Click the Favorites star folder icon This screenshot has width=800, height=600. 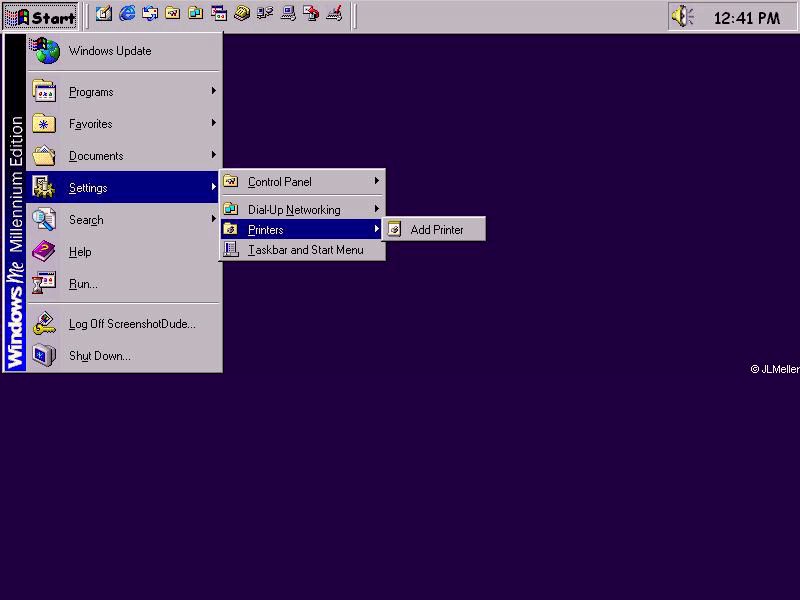point(44,123)
